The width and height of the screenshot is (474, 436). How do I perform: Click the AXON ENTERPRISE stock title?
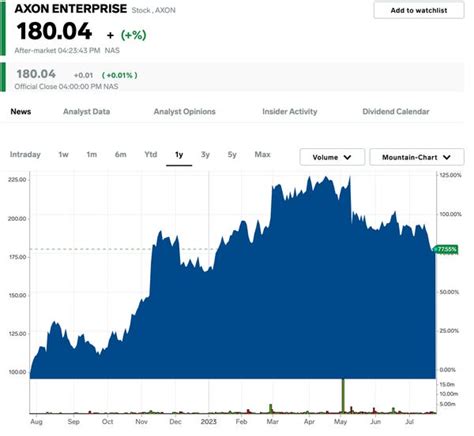point(71,9)
